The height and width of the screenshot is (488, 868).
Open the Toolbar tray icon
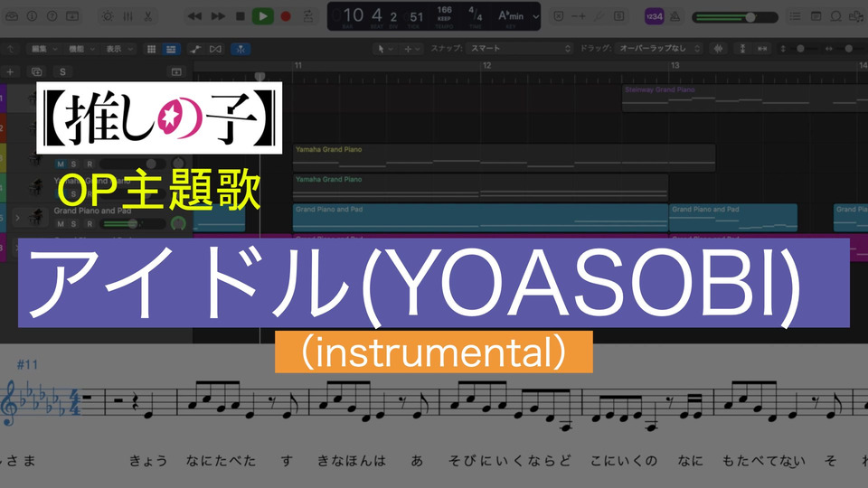coord(72,16)
